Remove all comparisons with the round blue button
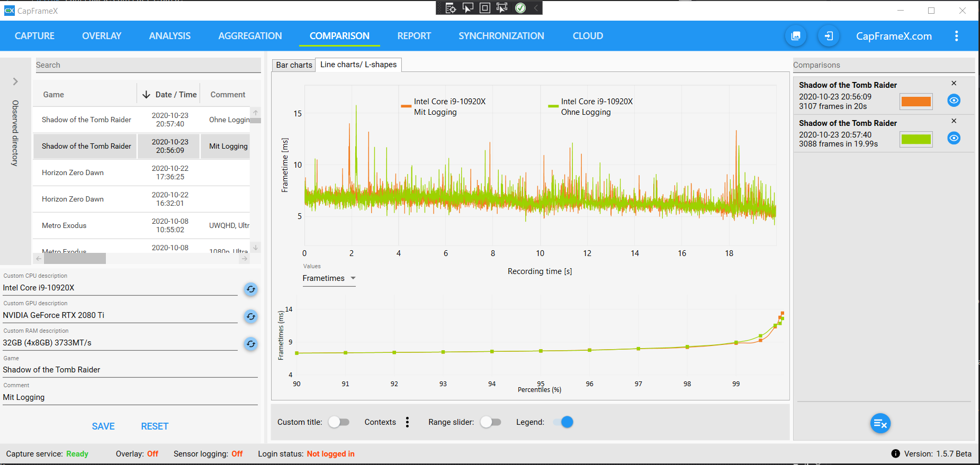Screen dimensions: 980x465 tap(880, 423)
